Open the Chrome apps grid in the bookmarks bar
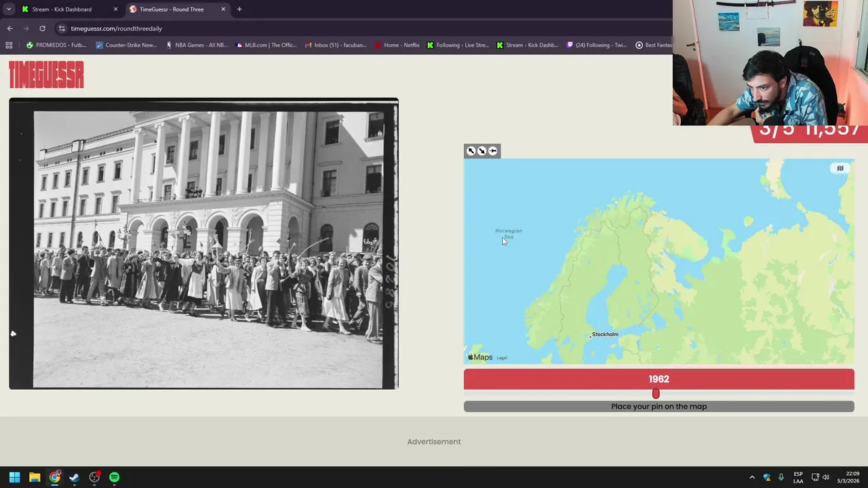868x488 pixels. pos(9,45)
